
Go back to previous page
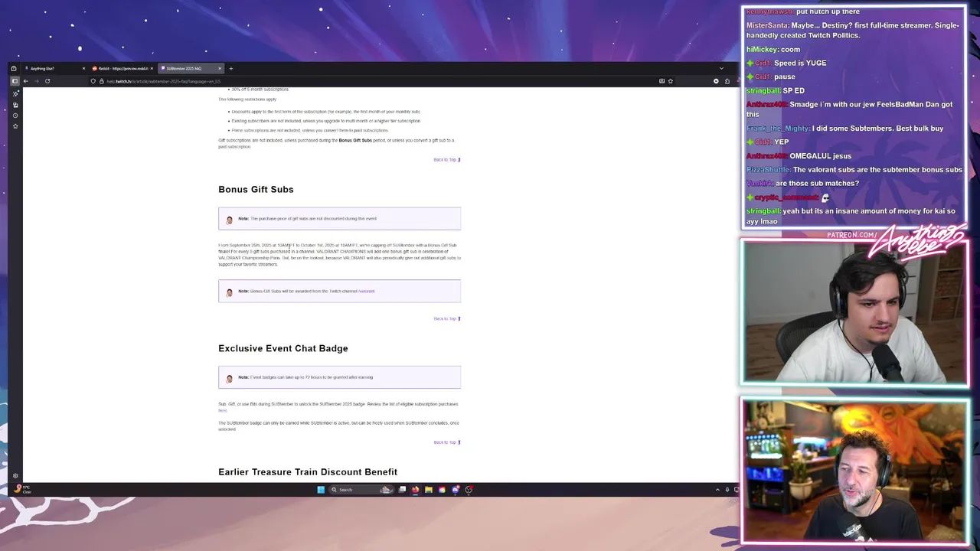25,81
